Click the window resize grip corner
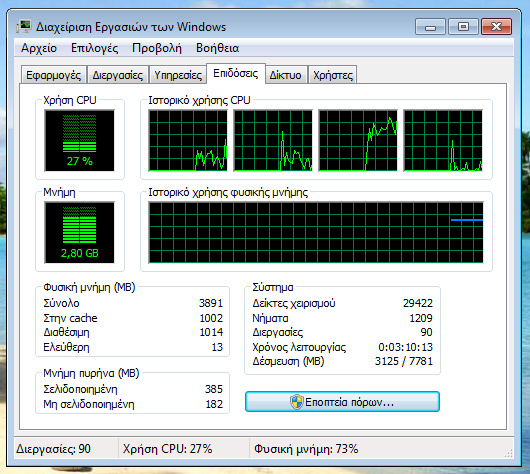This screenshot has width=530, height=474. (509, 453)
